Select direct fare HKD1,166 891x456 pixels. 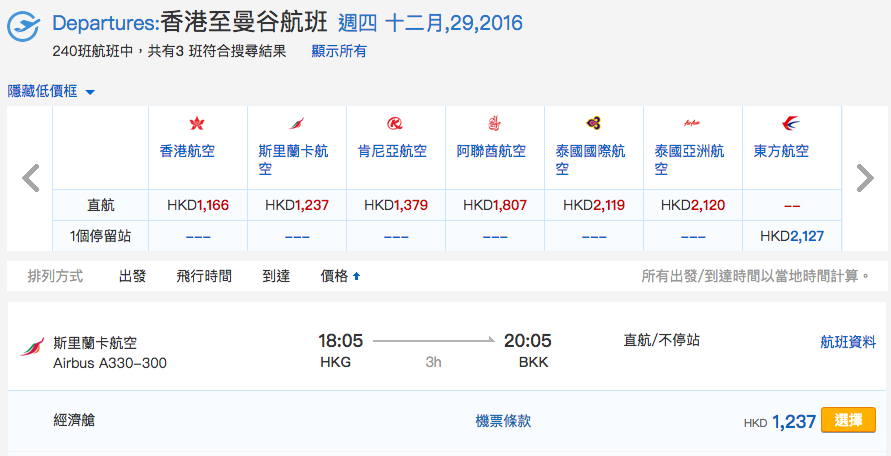198,205
